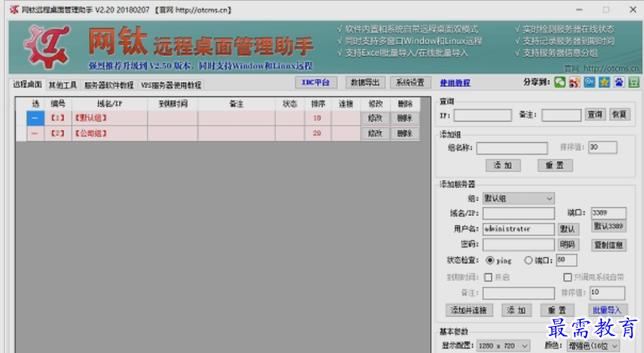This screenshot has height=353, width=644.
Task: Focus the 组名称 input field
Action: (511, 148)
